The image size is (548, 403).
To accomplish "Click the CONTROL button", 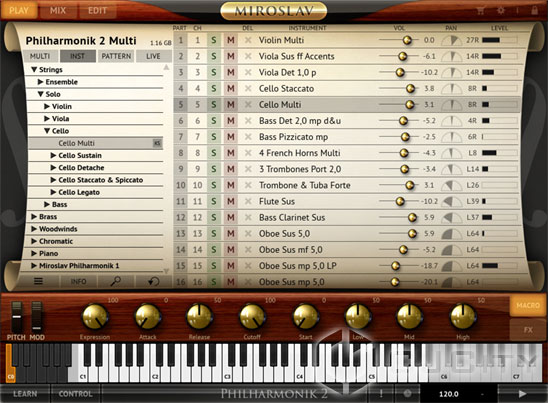I will click(x=75, y=394).
